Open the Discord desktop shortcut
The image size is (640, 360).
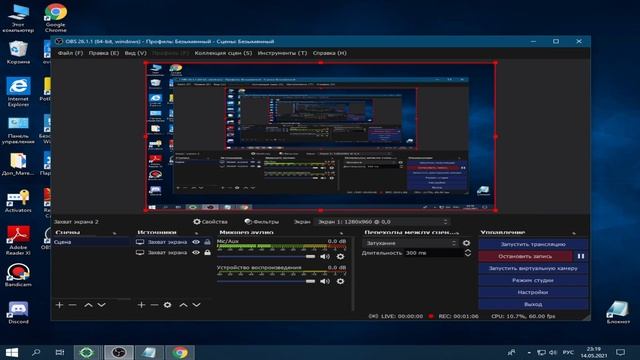(x=18, y=312)
